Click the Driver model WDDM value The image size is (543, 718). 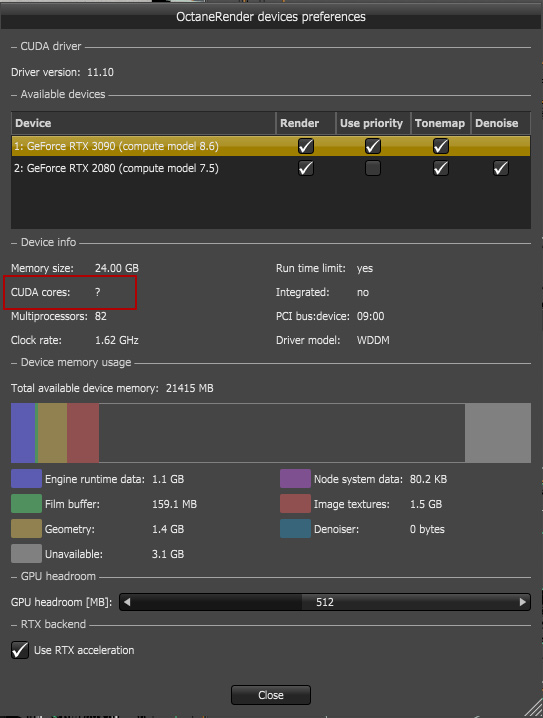(x=373, y=340)
